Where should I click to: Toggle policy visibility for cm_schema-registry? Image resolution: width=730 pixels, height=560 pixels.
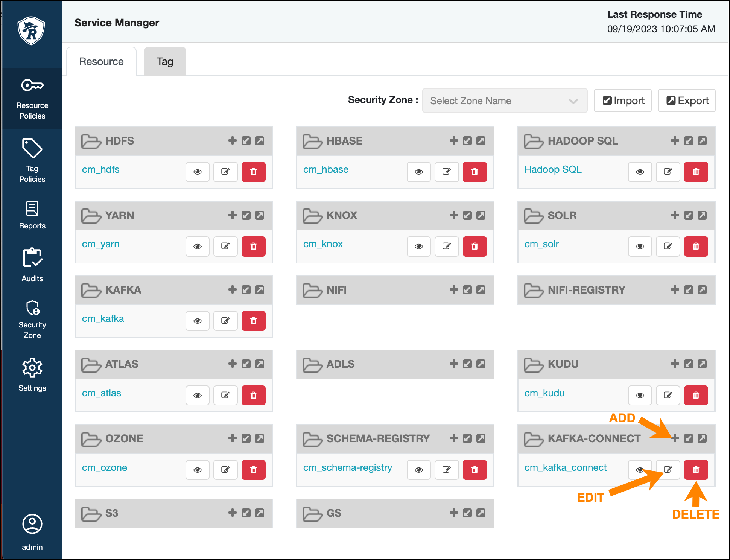(x=418, y=470)
